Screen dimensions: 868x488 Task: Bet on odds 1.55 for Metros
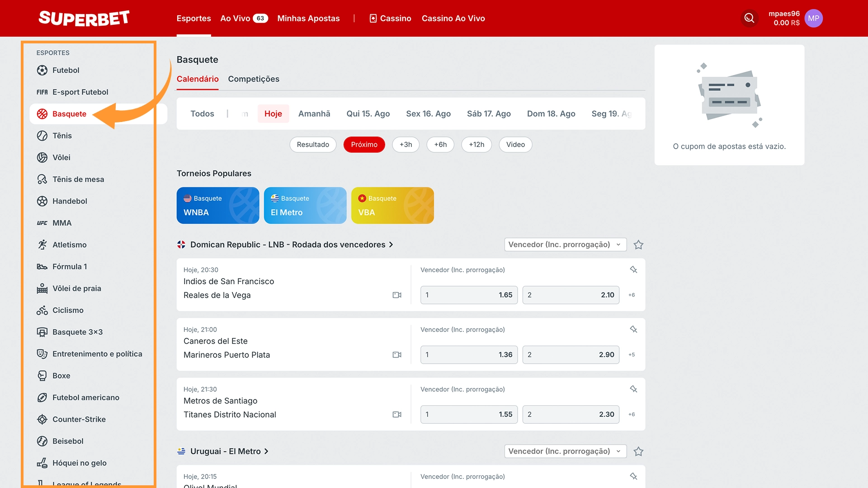tap(469, 414)
